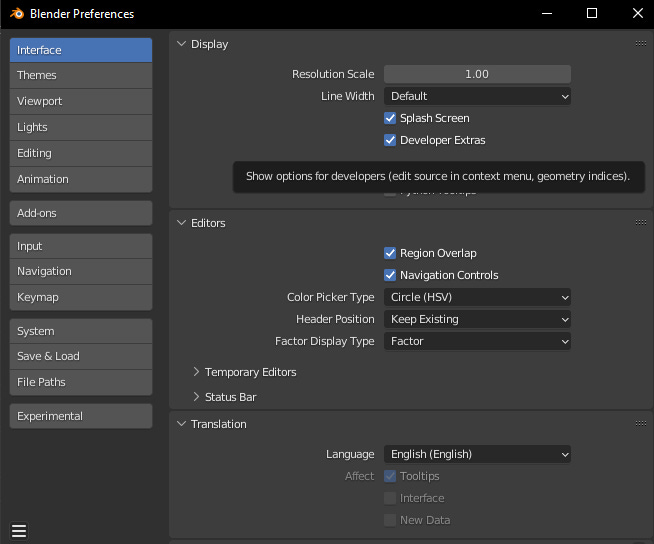Minimize the Blender Preferences window

point(547,14)
